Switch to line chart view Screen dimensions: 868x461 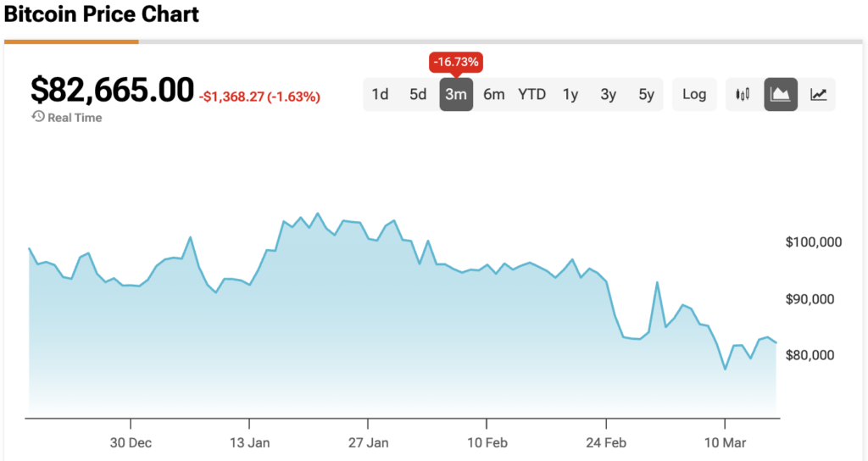(818, 95)
